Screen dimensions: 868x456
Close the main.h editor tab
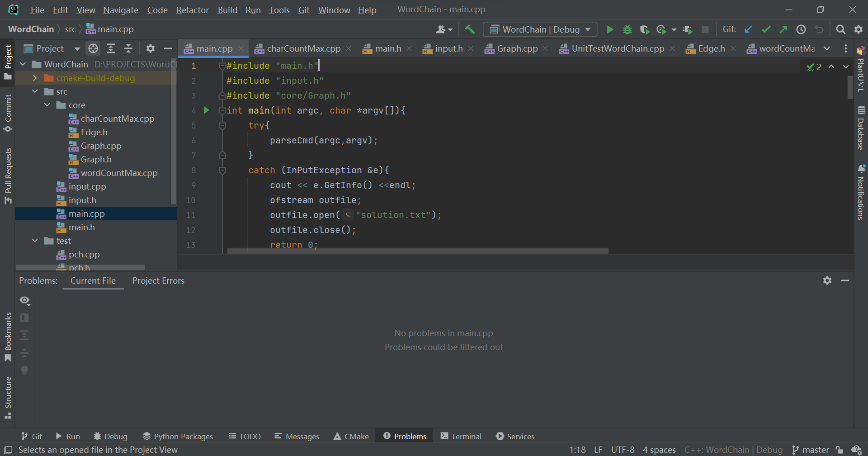(409, 48)
